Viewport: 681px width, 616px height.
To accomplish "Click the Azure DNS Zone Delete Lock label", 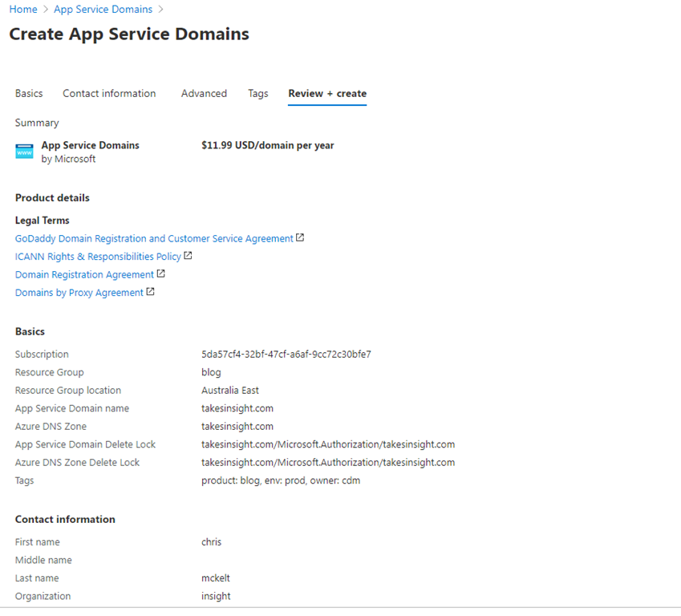I will click(x=77, y=462).
